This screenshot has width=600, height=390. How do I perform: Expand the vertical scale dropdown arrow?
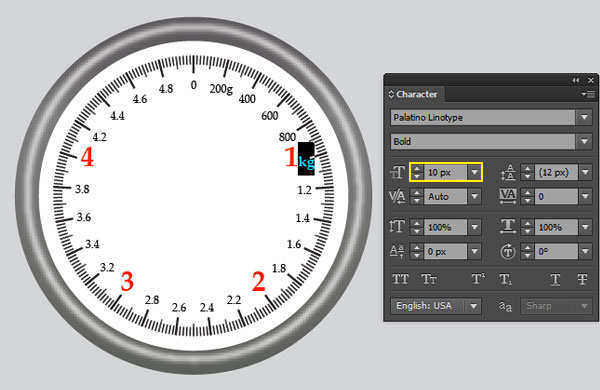474,227
